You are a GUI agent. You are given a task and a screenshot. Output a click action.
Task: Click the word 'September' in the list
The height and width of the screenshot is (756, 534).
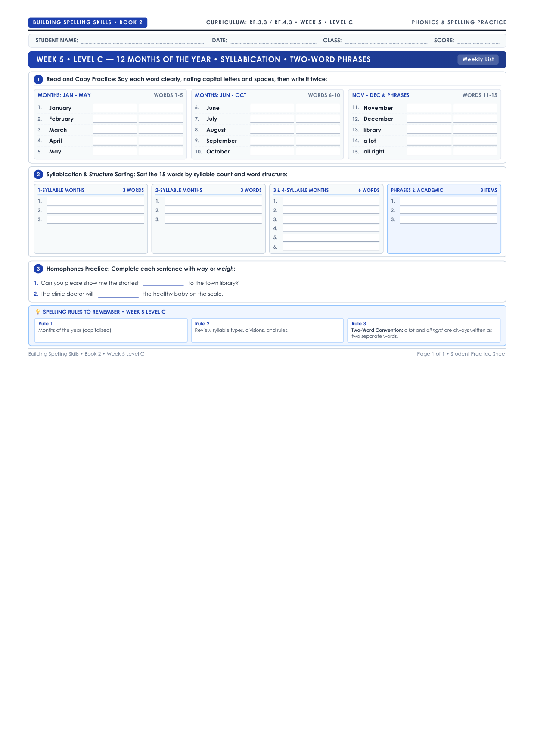pos(222,141)
